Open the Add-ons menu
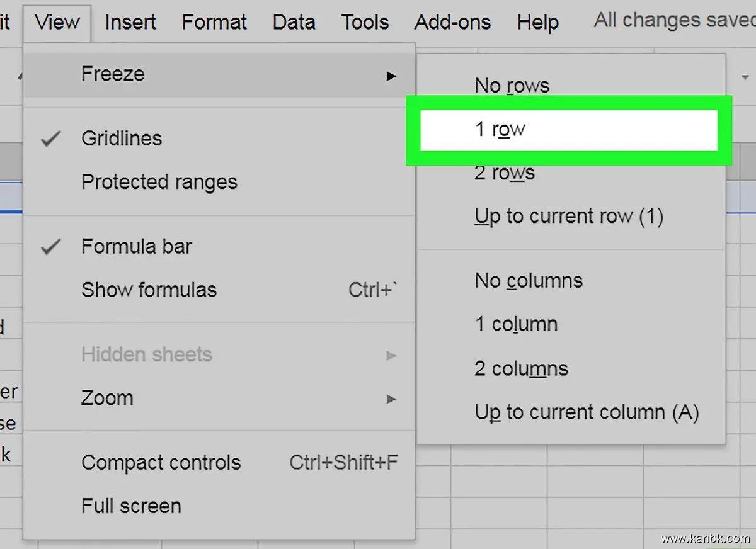The height and width of the screenshot is (549, 756). coord(452,23)
